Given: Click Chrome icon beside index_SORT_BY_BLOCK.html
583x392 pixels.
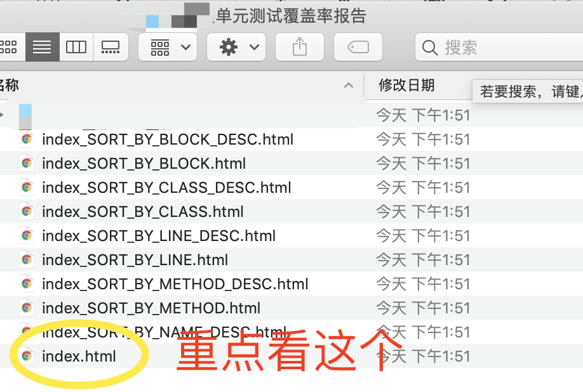Looking at the screenshot, I should (x=26, y=163).
